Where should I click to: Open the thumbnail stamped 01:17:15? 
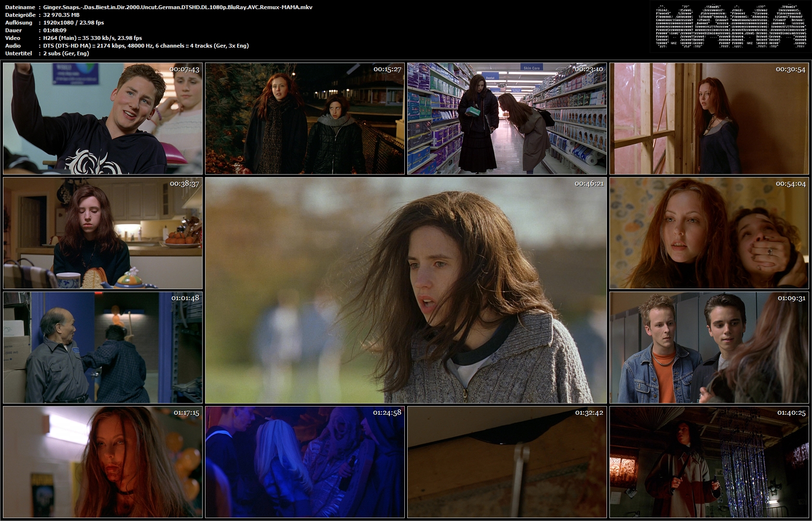(x=103, y=462)
